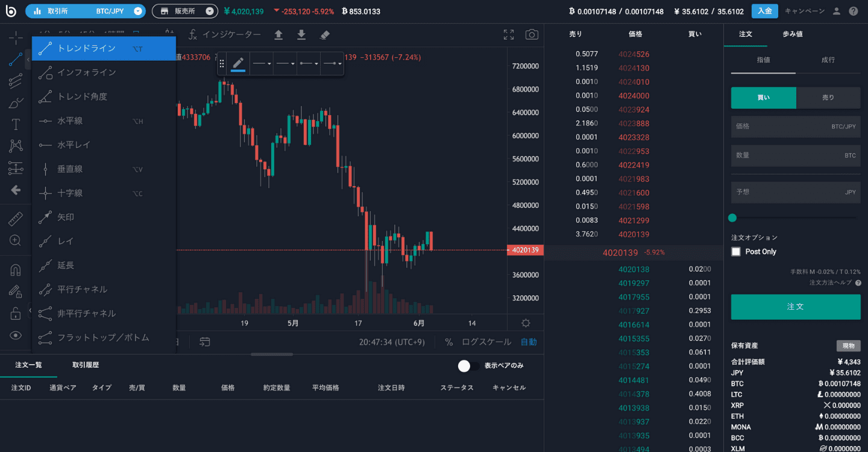Open the キャンペーン link
Viewport: 868px width, 452px height.
pos(805,11)
